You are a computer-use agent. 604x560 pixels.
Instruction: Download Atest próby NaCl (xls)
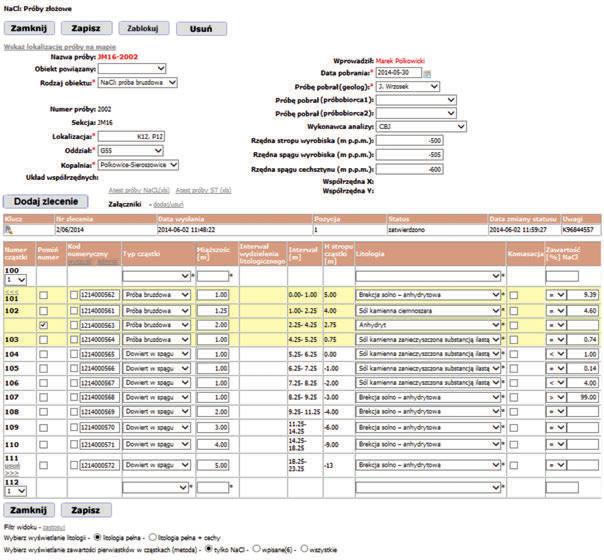(139, 190)
